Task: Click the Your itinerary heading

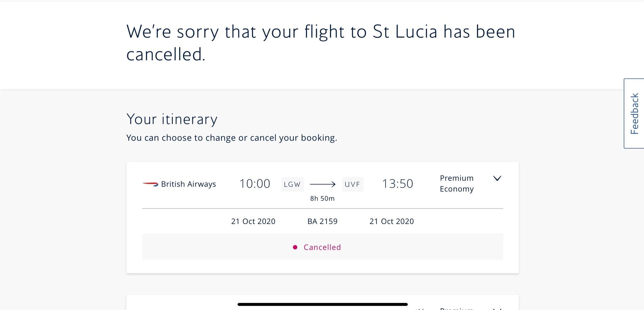Action: (172, 119)
